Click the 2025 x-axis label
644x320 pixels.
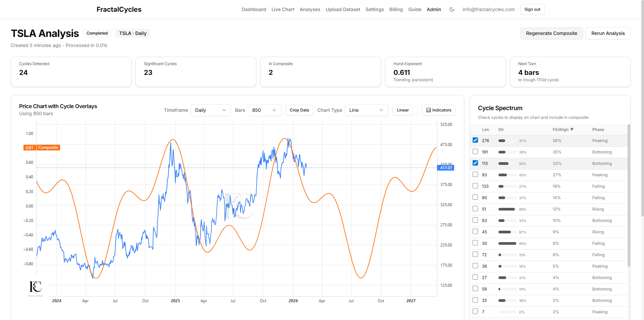[x=175, y=301]
